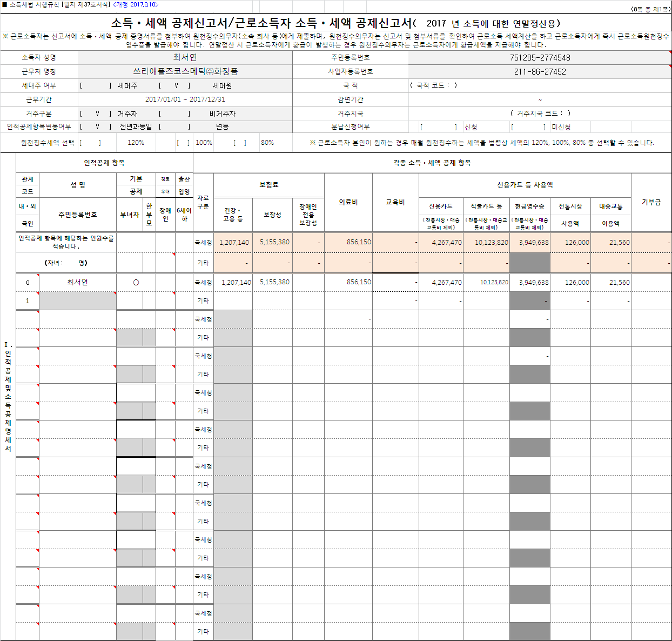Click the resident number 751205-2774548
The image size is (672, 641).
pyautogui.click(x=540, y=57)
